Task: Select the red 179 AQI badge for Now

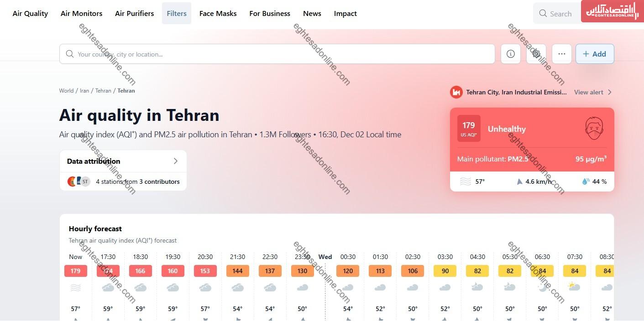Action: (x=75, y=270)
